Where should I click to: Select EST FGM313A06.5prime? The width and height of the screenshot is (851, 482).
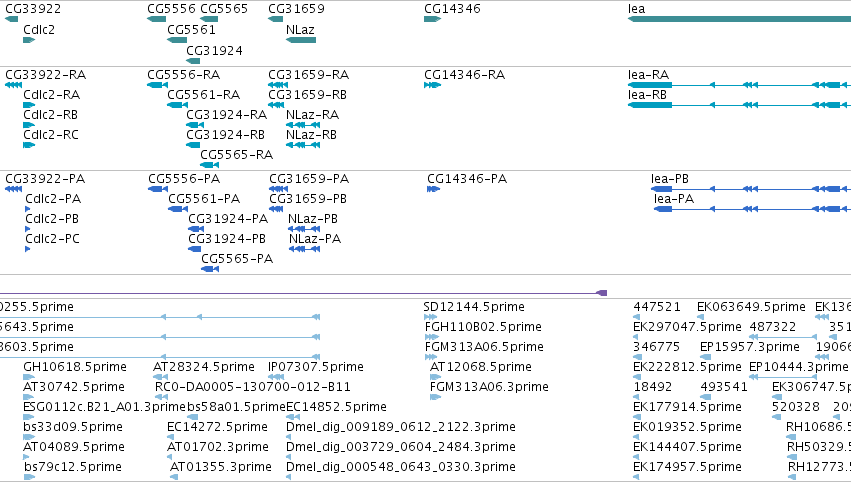click(x=485, y=347)
